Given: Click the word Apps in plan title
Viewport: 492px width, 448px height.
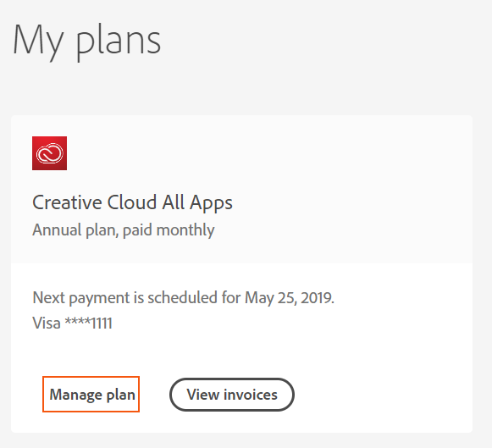Looking at the screenshot, I should (211, 203).
